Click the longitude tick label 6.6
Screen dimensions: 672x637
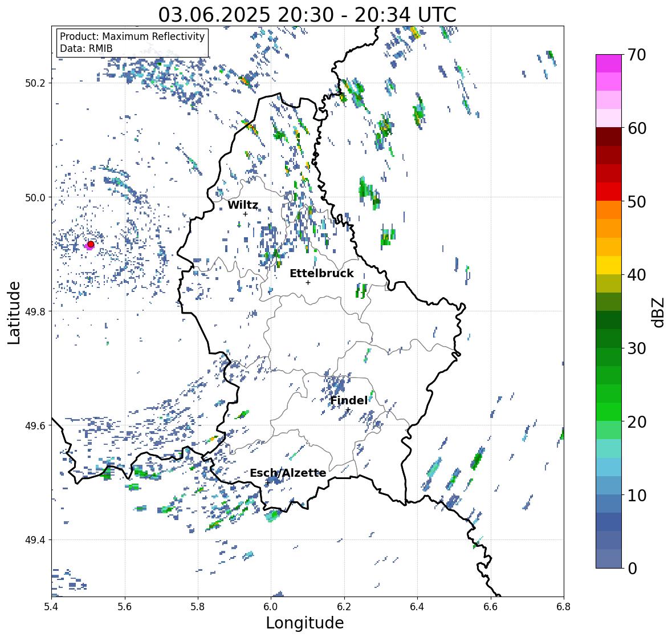[490, 606]
